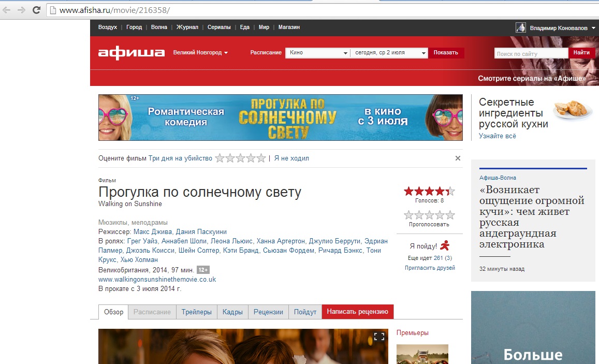This screenshot has width=599, height=364.
Task: Switch to the Трейлеры tab
Action: [x=196, y=312]
